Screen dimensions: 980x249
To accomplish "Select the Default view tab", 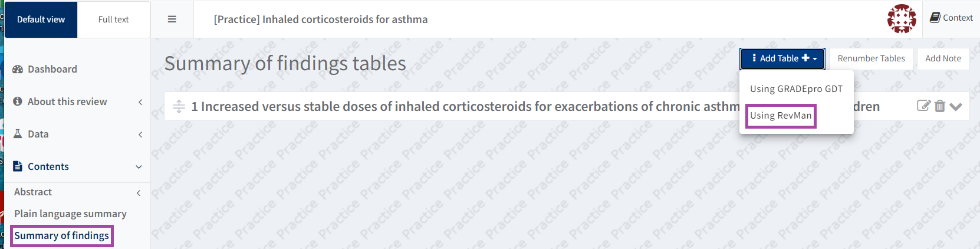I will pos(41,19).
